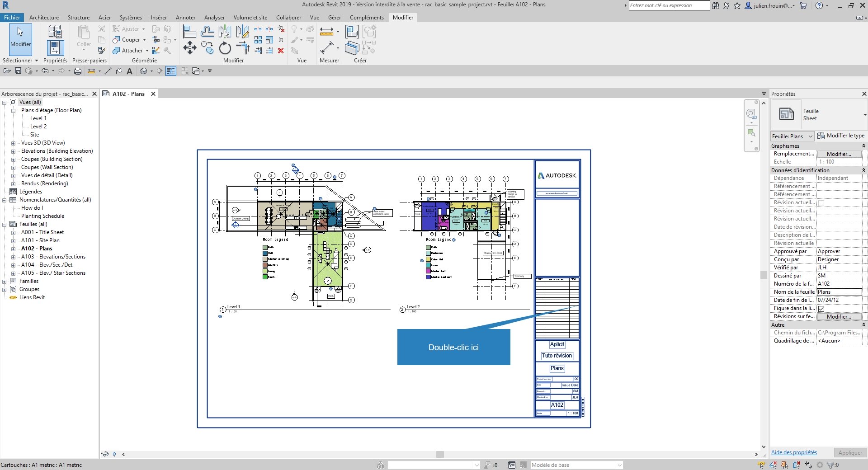The image size is (868, 470).
Task: Collapse the 'Données d'identification' section
Action: 863,170
